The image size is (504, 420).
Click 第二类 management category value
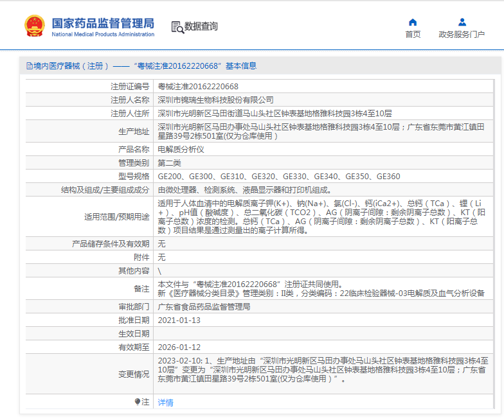click(x=170, y=163)
